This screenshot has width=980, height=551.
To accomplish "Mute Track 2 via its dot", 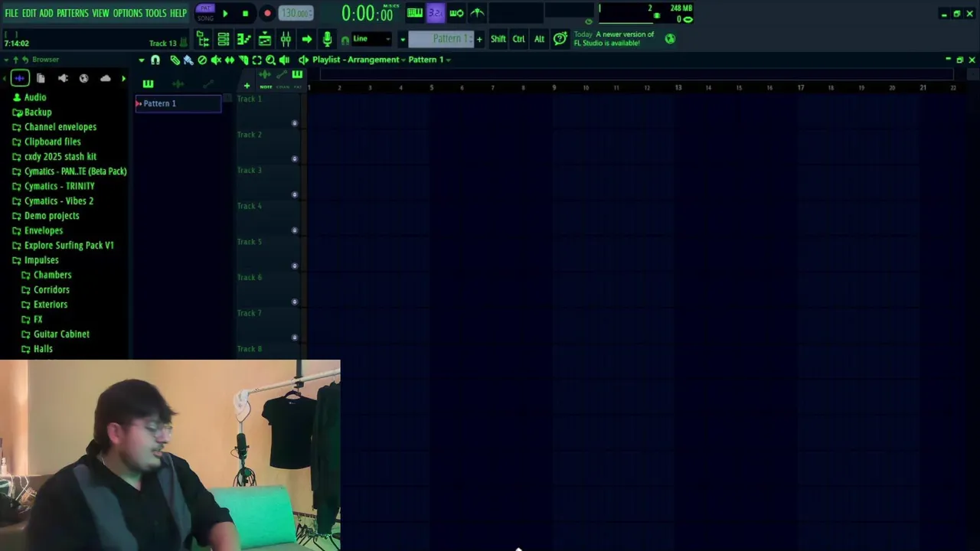I will point(294,159).
